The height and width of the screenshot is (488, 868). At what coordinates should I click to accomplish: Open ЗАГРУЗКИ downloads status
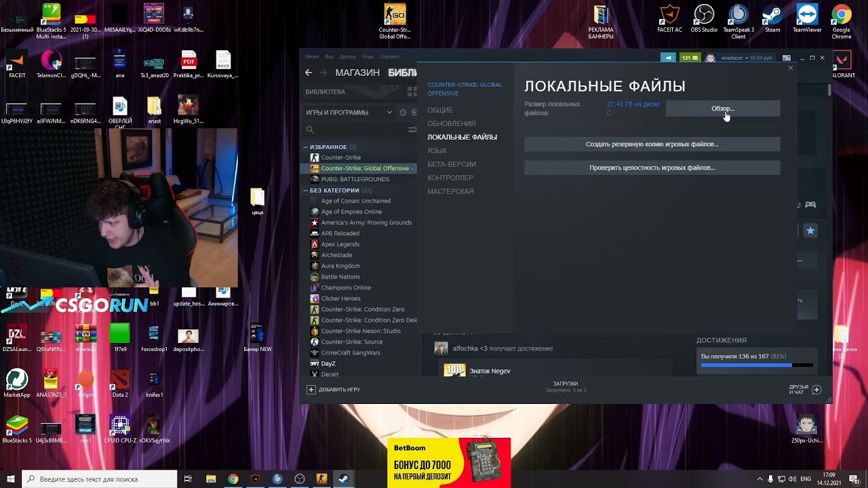coord(566,386)
